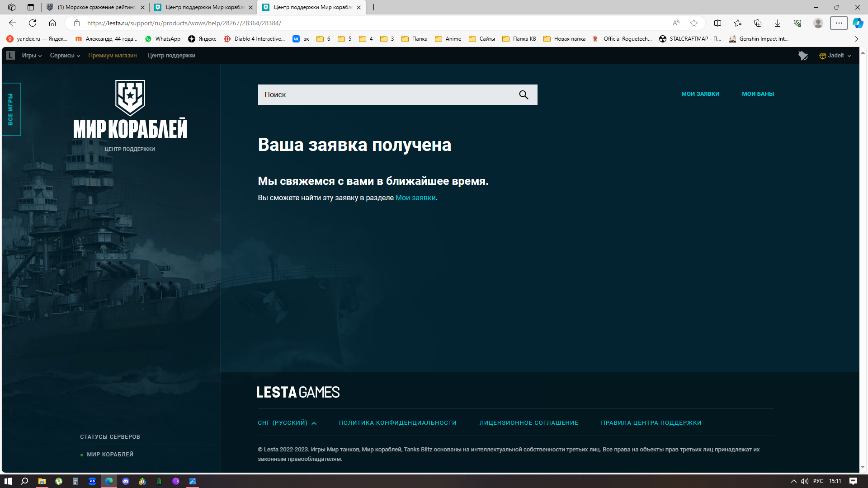Click the page vertical scrollbar

tap(863, 260)
